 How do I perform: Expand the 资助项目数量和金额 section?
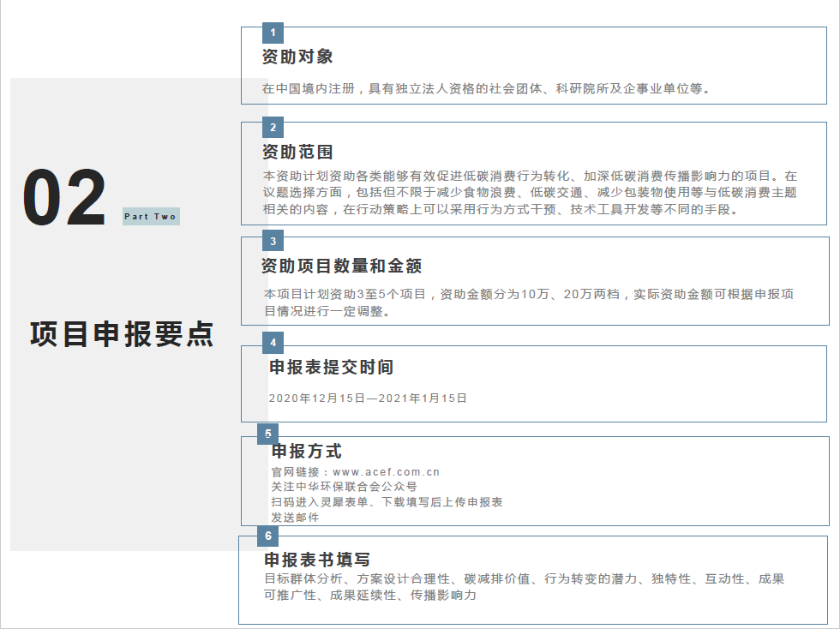coord(536,283)
